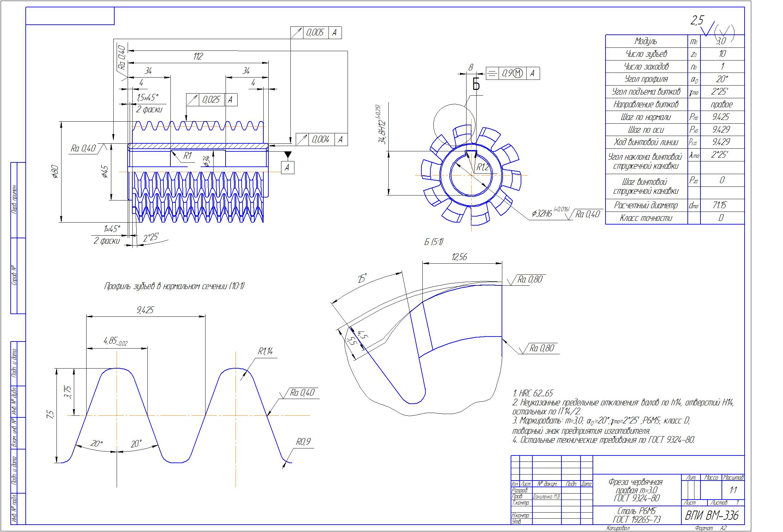Select the Шаг по оси row label
Screen dimensions: 783x532
tap(646, 130)
